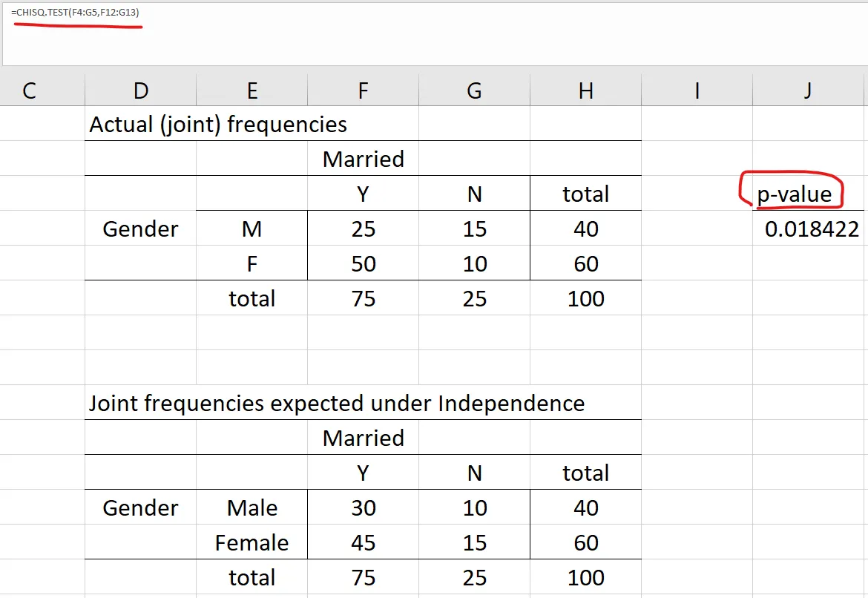The image size is (868, 598).
Task: Select the cell with value 50 for row F
Action: (363, 264)
